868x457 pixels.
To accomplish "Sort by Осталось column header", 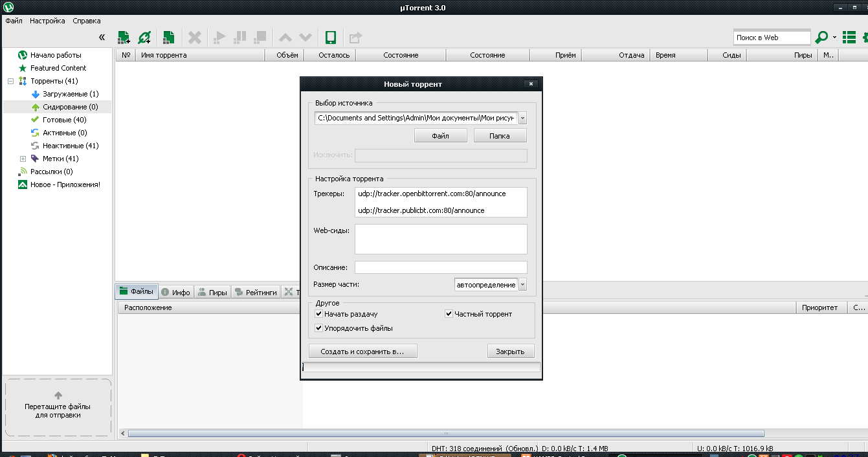I will (x=329, y=55).
